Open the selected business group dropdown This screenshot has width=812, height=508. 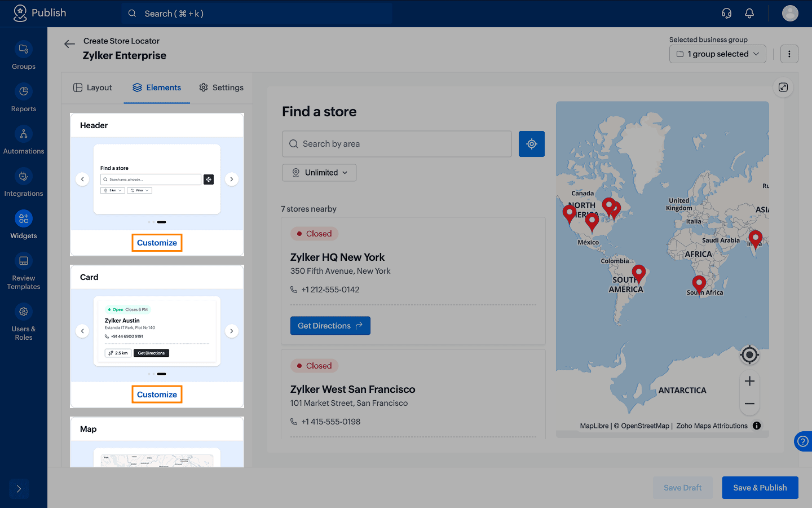click(x=718, y=54)
